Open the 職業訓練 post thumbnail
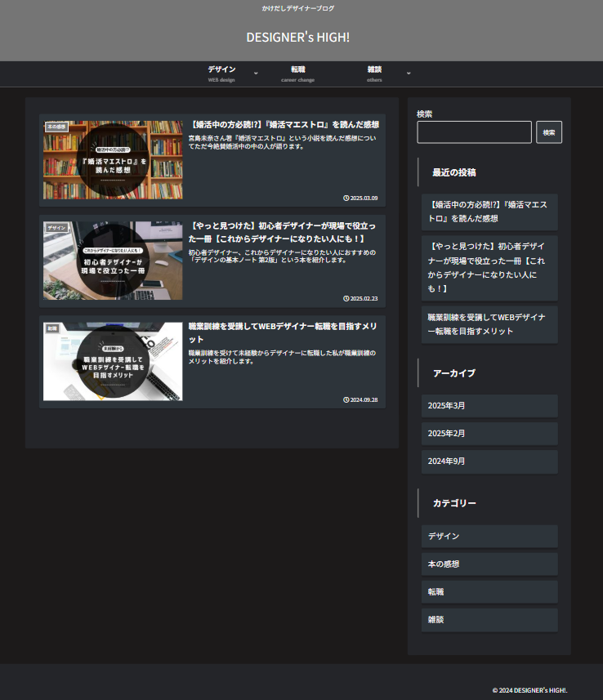603x700 pixels. coord(113,361)
